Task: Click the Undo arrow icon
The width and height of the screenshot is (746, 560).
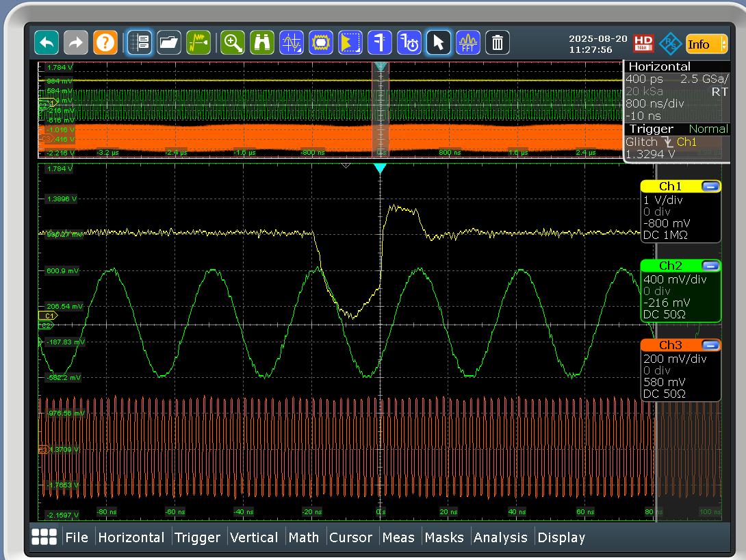Action: pyautogui.click(x=47, y=43)
